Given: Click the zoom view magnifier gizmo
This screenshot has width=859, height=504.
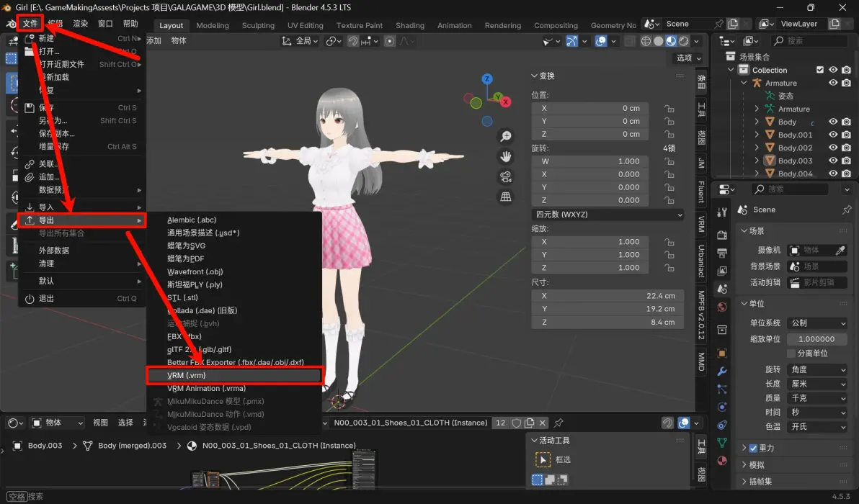Looking at the screenshot, I should click(506, 136).
